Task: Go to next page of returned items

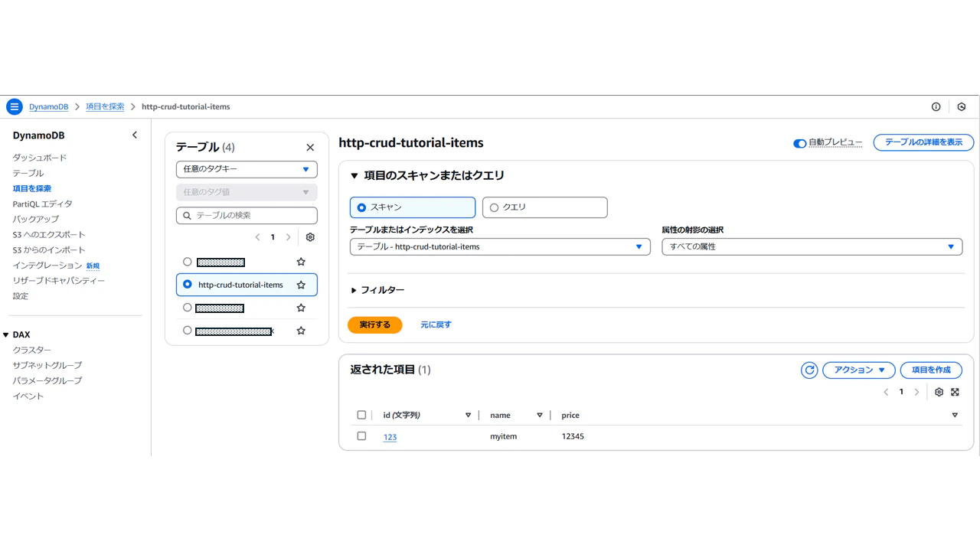Action: point(917,392)
